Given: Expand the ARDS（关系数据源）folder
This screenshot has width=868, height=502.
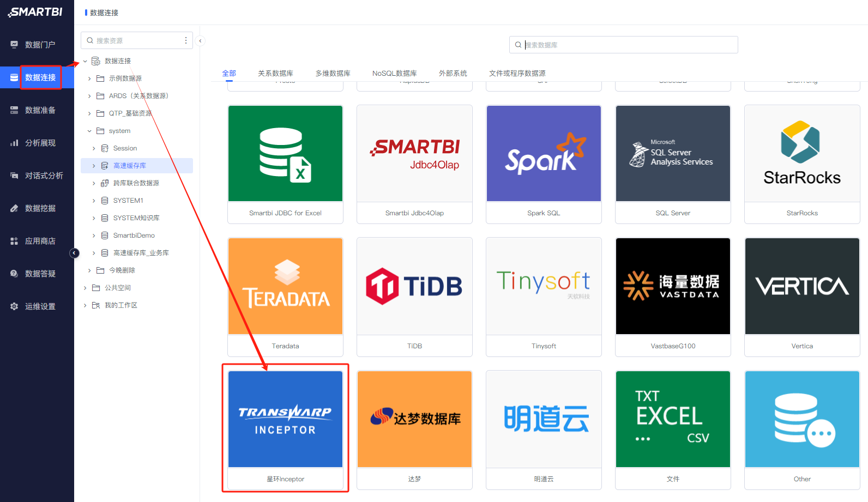Looking at the screenshot, I should click(89, 96).
